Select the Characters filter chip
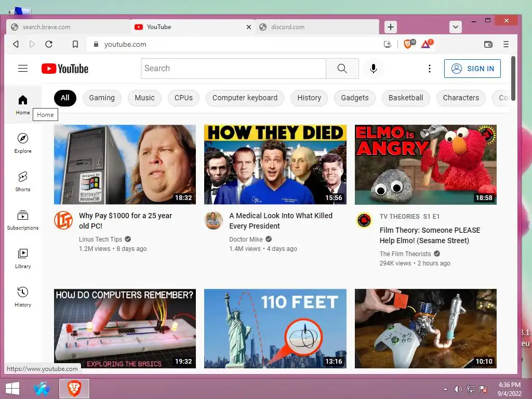 click(x=461, y=98)
